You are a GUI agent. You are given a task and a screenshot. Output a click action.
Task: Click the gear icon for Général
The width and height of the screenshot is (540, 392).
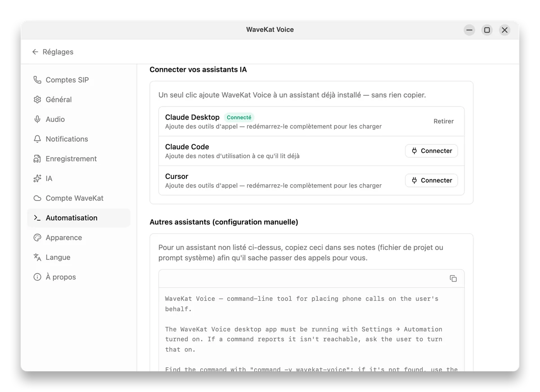coord(37,99)
